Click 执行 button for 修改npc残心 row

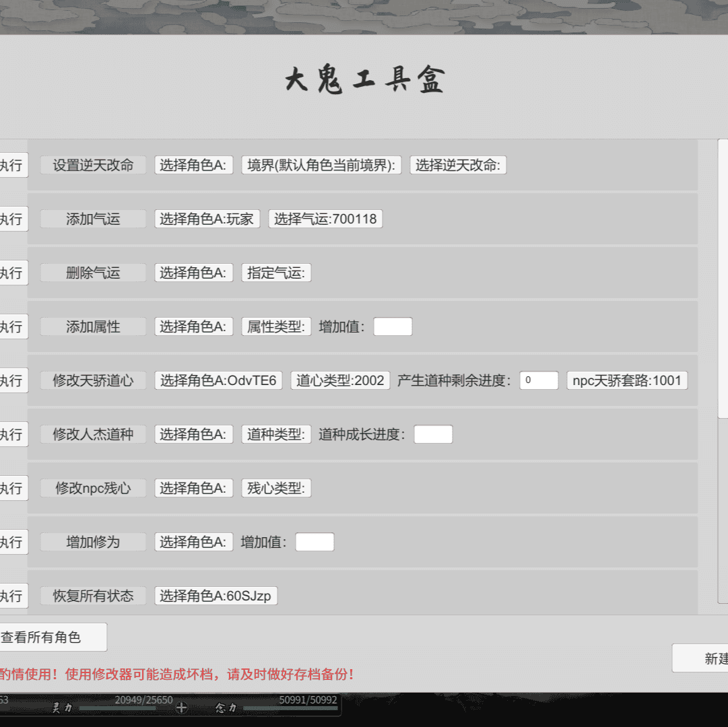(13, 488)
